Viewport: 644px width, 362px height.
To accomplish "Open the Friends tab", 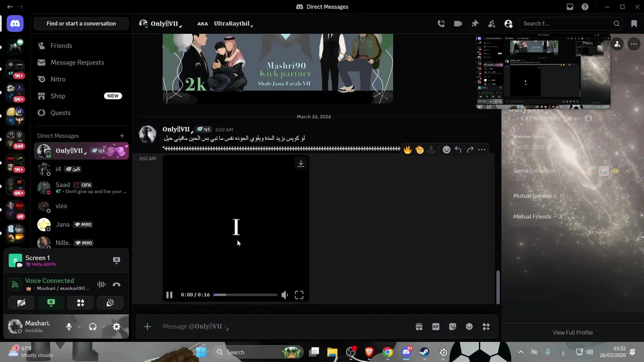I will [x=81, y=46].
